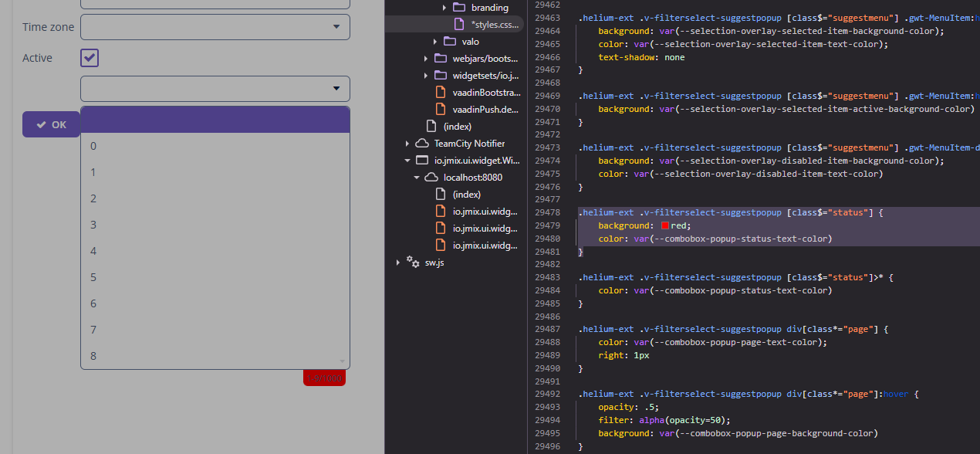Select option 4 in the dropdown list

(x=215, y=251)
